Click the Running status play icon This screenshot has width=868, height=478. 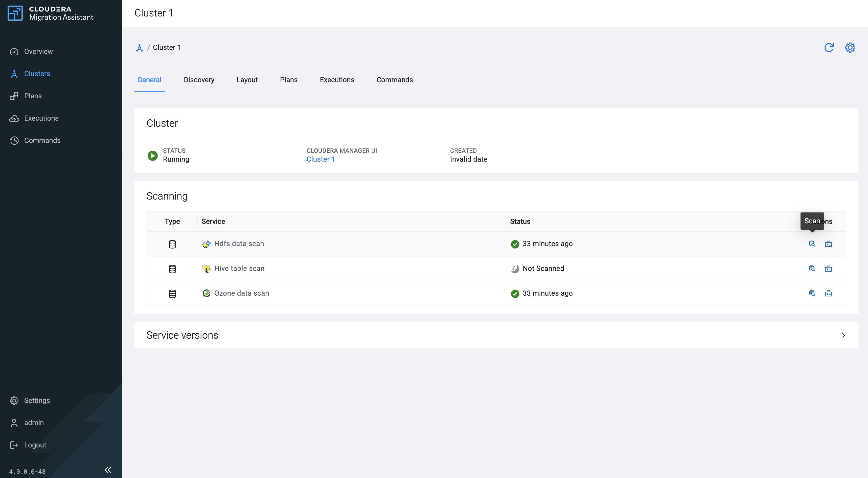[153, 155]
